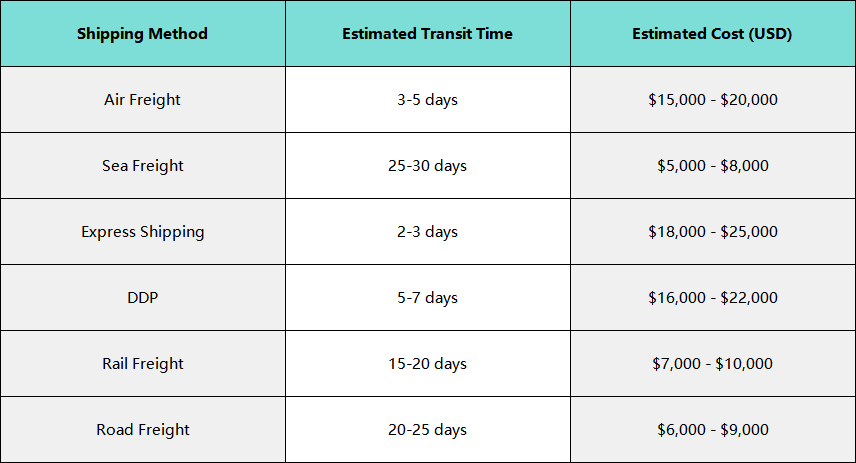Click the 5-7 days transit cell
This screenshot has height=463, width=856.
click(427, 298)
